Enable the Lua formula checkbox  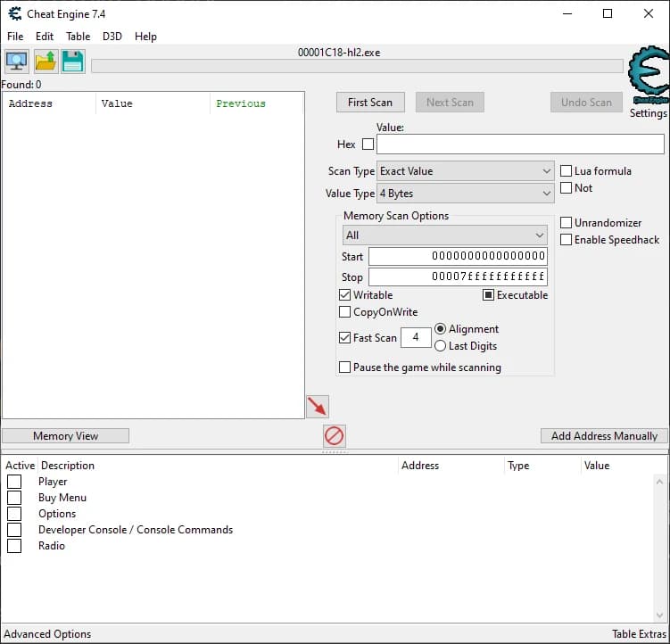566,171
